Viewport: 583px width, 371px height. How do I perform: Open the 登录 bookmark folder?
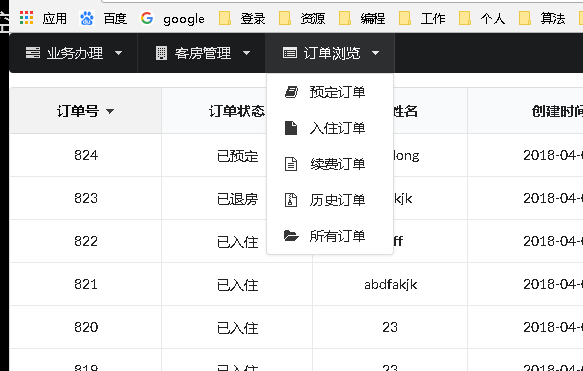225,18
